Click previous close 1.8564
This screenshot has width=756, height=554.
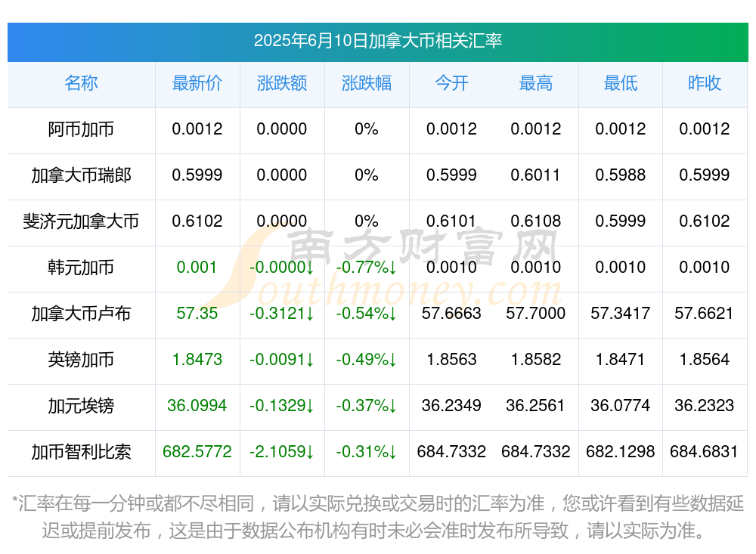pyautogui.click(x=705, y=360)
